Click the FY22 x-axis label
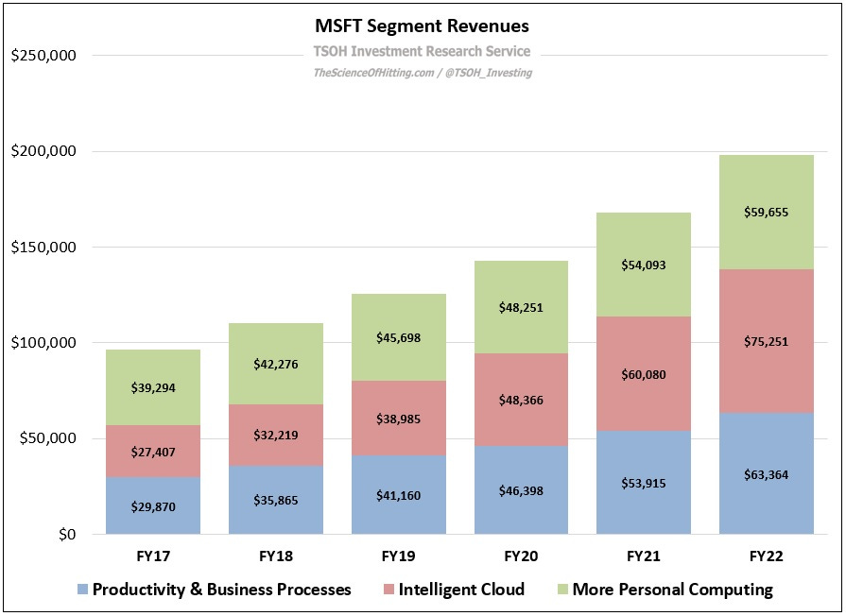 767,556
